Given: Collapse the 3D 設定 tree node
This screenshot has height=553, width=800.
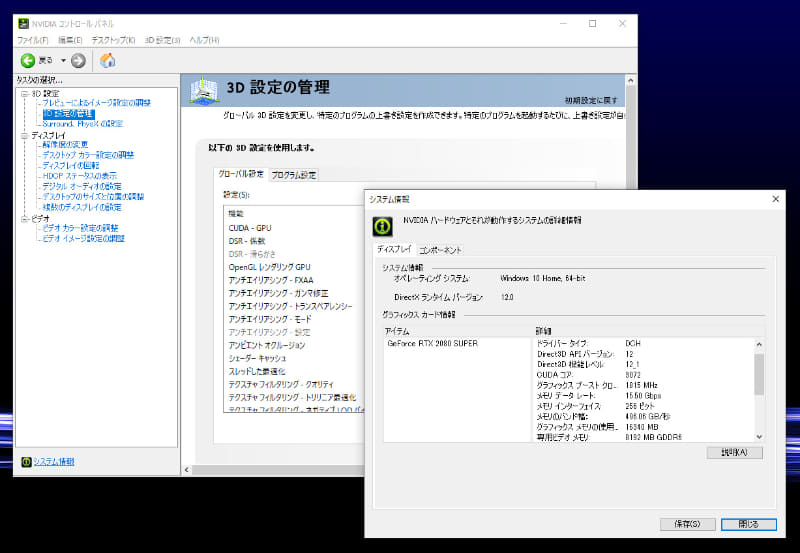Looking at the screenshot, I should tap(24, 94).
